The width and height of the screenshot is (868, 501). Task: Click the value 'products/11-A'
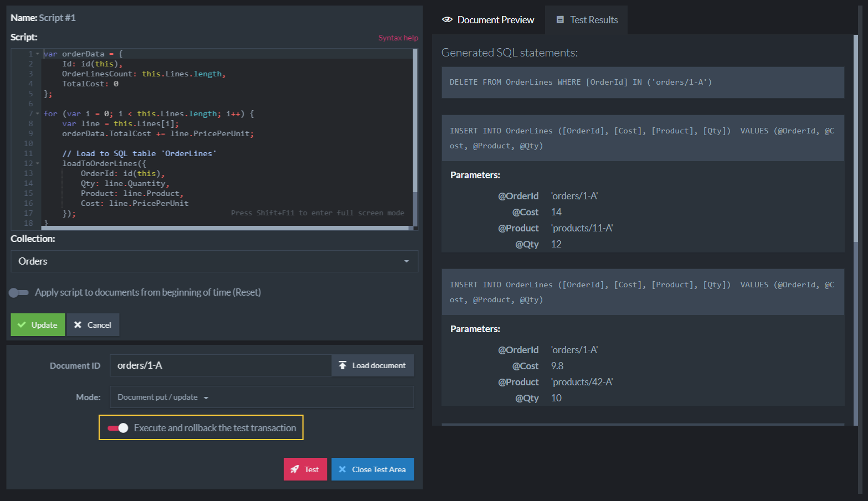tap(582, 228)
